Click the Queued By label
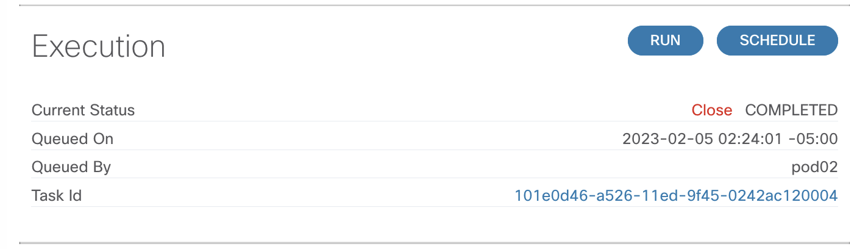The height and width of the screenshot is (249, 868). tap(71, 167)
